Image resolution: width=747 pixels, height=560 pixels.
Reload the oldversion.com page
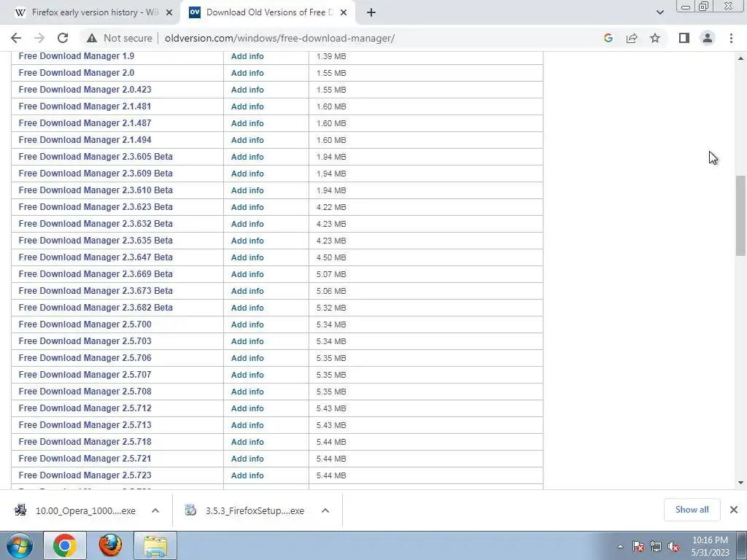63,38
